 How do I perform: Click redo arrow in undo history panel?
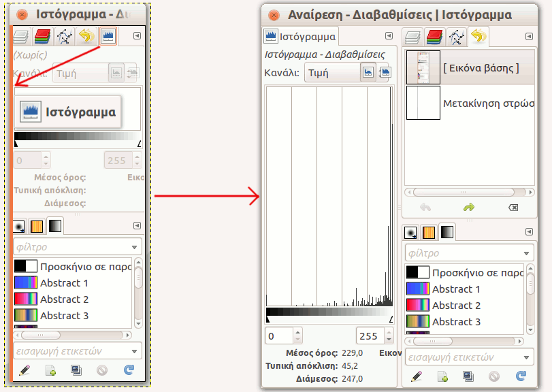(468, 208)
